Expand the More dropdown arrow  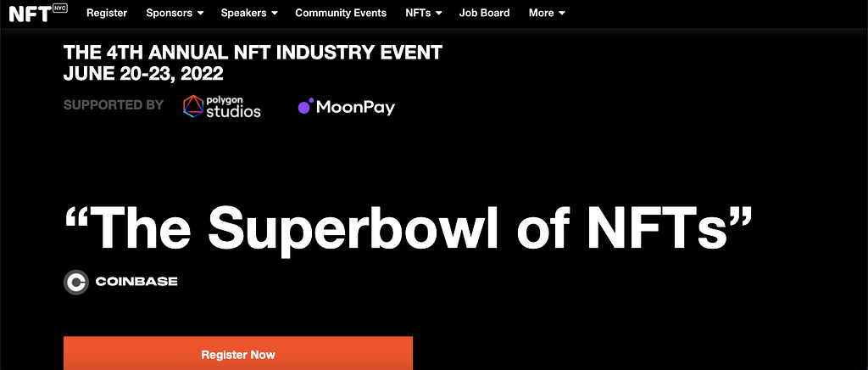(562, 13)
